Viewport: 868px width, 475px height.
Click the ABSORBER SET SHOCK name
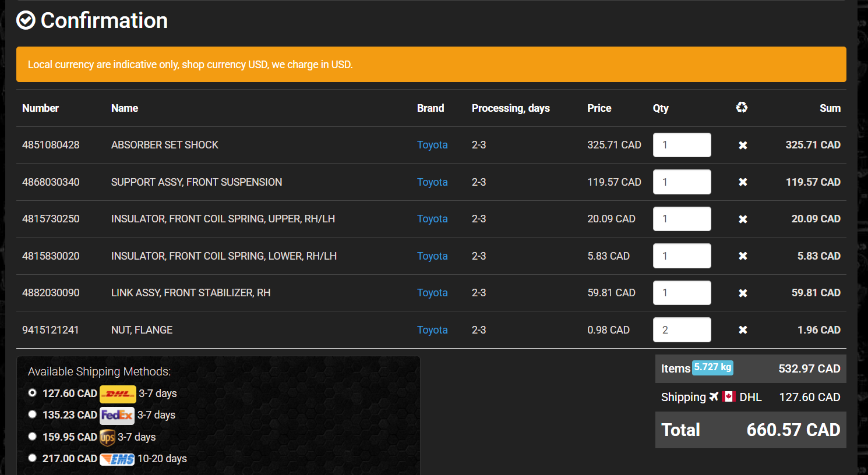165,145
